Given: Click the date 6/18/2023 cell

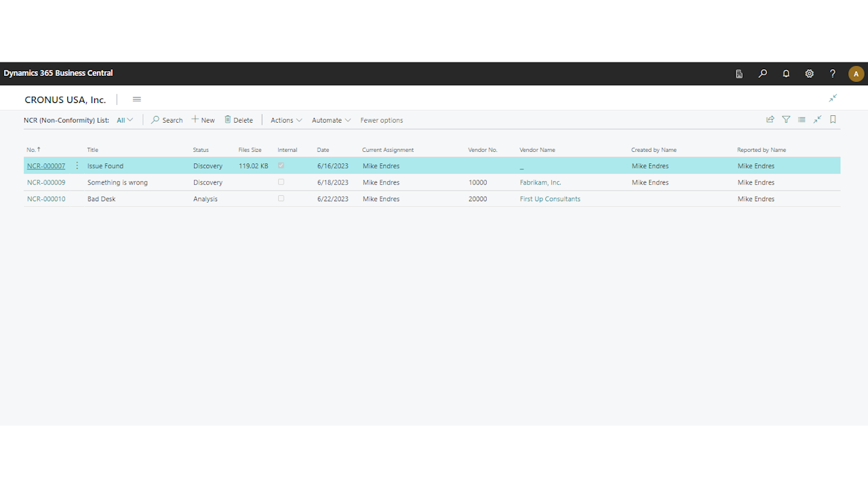Looking at the screenshot, I should 333,182.
